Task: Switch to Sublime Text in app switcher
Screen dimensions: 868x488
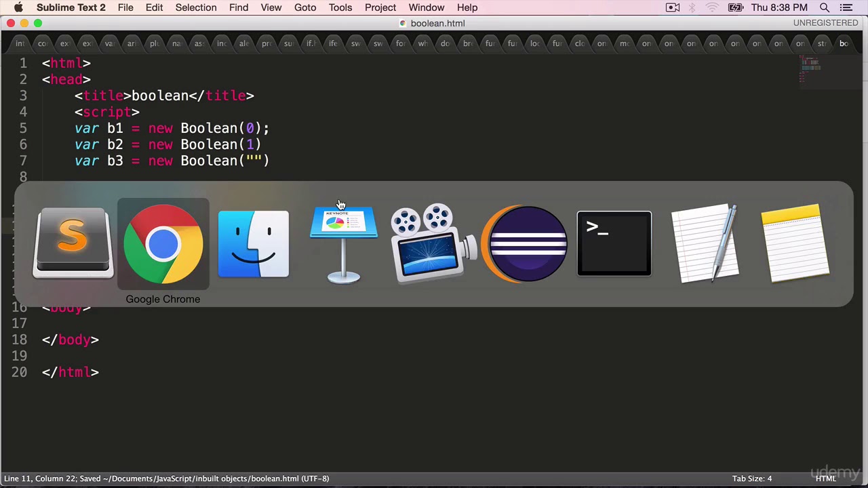Action: click(x=73, y=244)
